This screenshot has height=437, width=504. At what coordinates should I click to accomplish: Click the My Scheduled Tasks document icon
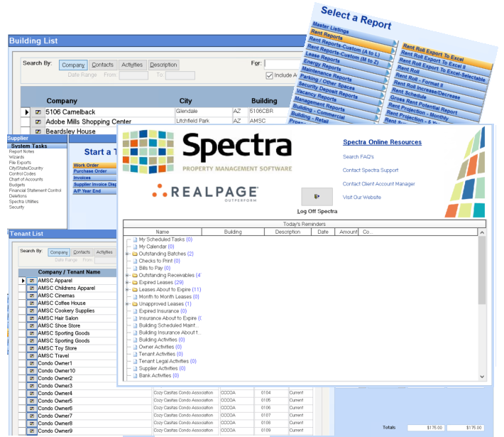point(136,239)
